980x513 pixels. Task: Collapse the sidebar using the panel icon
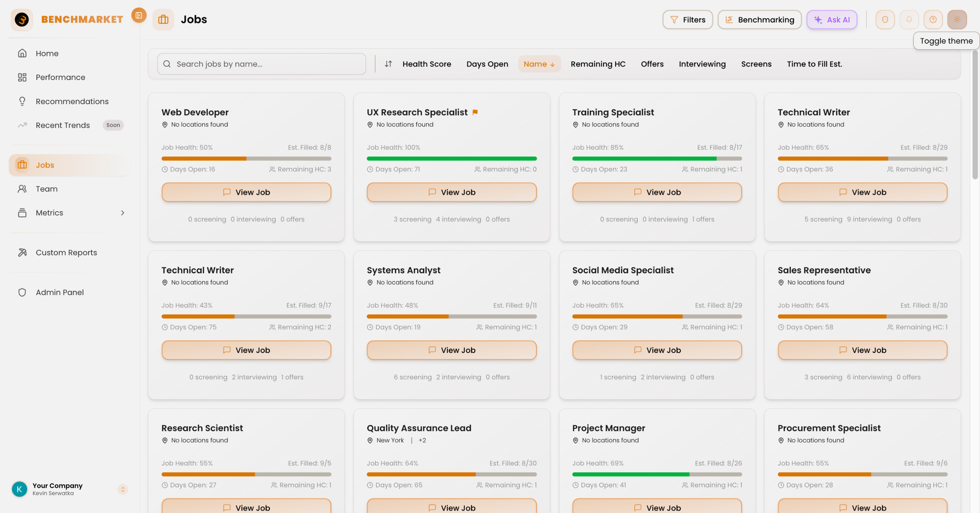[x=139, y=15]
